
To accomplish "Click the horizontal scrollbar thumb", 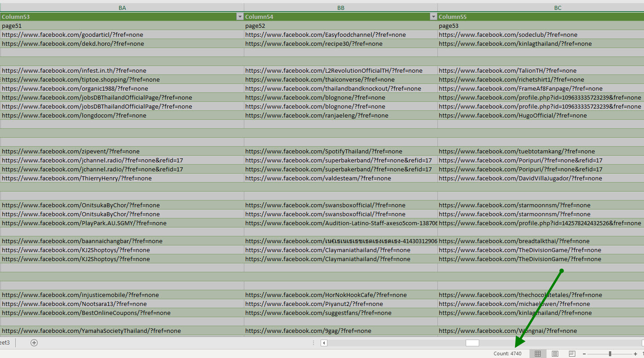I will coord(472,343).
